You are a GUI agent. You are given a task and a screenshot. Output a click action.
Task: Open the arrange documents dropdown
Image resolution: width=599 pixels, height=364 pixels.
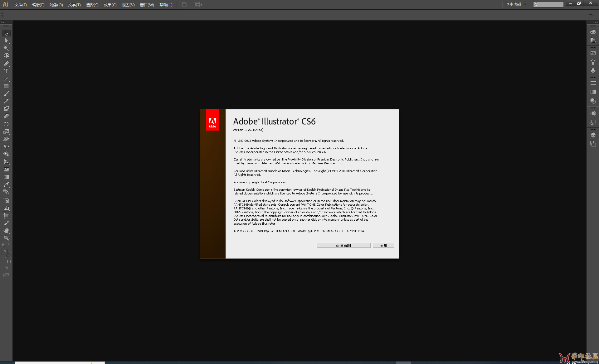(x=198, y=5)
